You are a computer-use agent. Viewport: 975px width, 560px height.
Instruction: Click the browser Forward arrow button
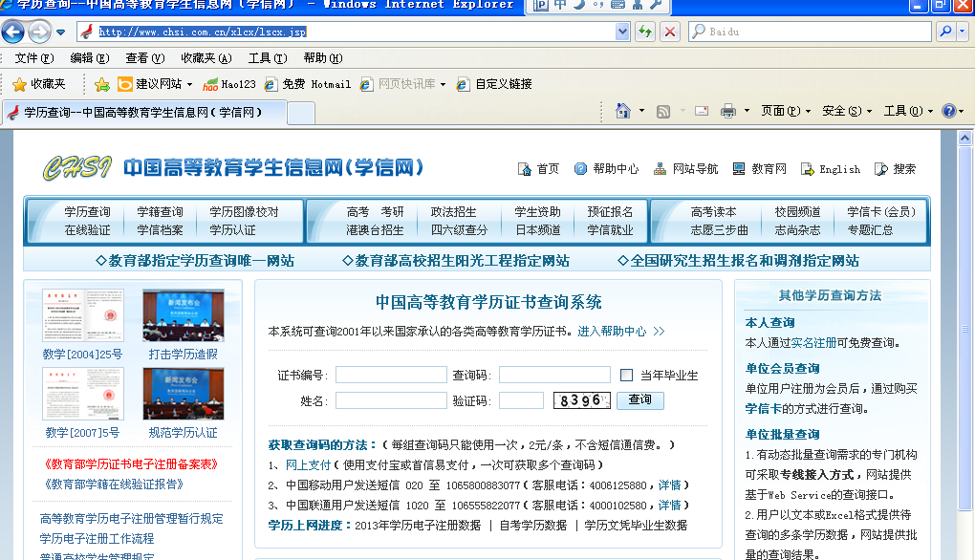pos(40,32)
